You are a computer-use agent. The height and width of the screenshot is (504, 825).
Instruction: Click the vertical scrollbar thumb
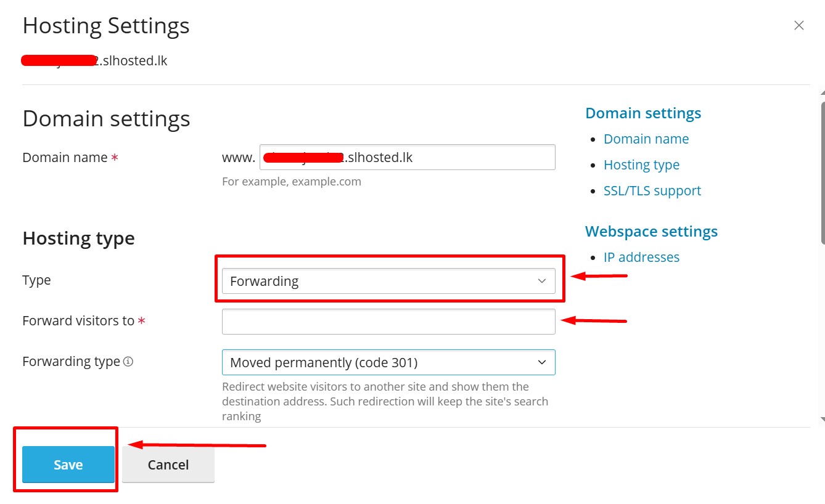point(823,173)
